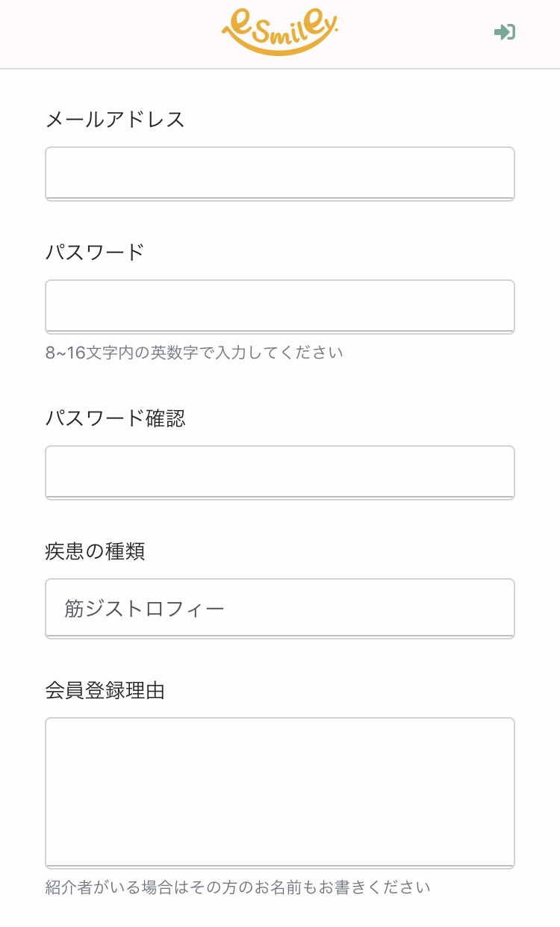This screenshot has width=560, height=927.
Task: Click the 疾患の種類 label
Action: pos(95,551)
